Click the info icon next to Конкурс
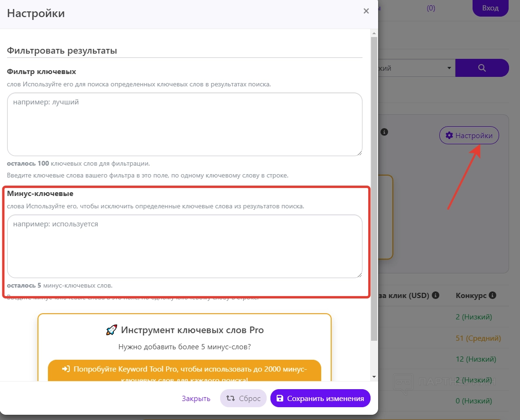The height and width of the screenshot is (420, 520). pos(492,295)
